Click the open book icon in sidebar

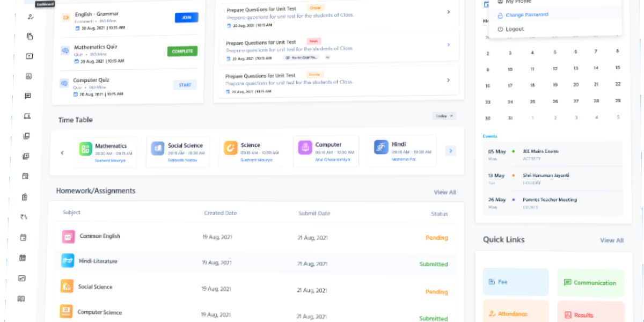21,298
